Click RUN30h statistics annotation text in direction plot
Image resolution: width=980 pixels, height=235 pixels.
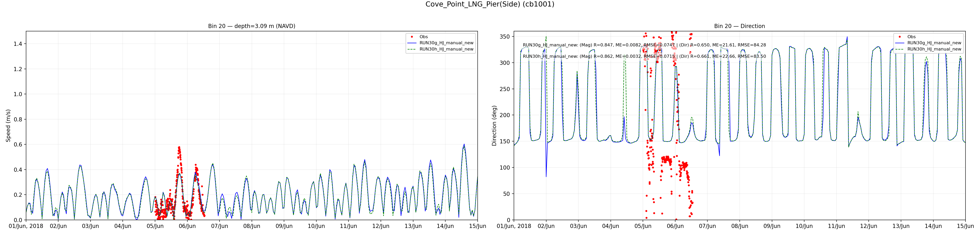[x=644, y=56]
